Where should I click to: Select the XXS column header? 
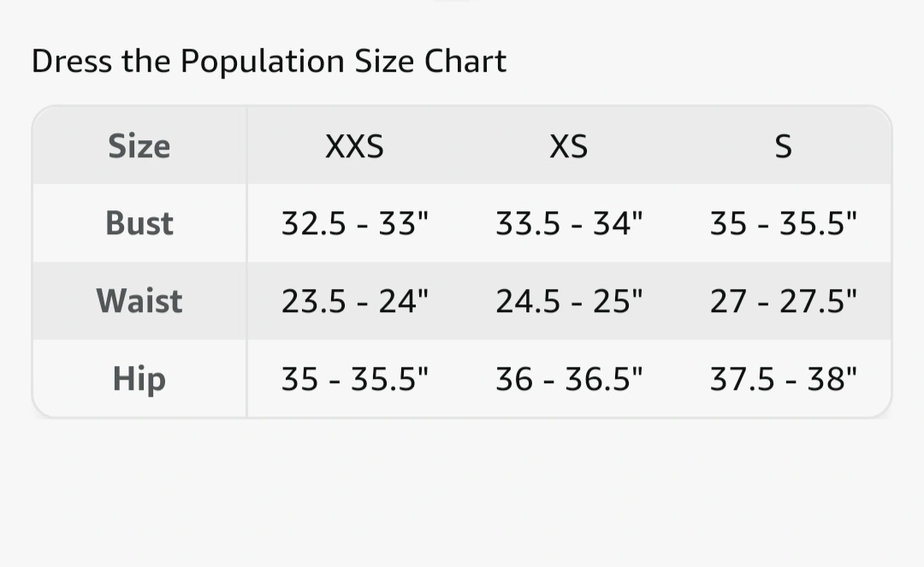pyautogui.click(x=354, y=147)
